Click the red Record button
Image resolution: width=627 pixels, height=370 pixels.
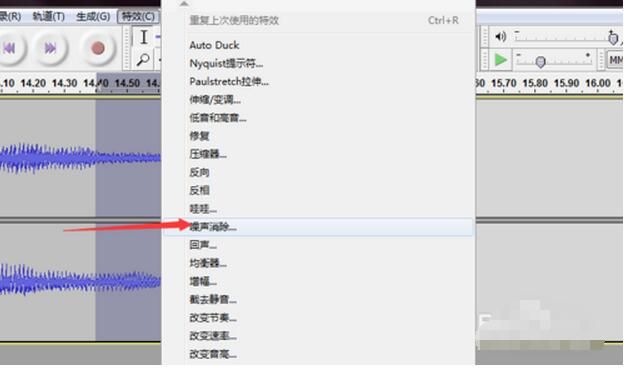coord(98,48)
